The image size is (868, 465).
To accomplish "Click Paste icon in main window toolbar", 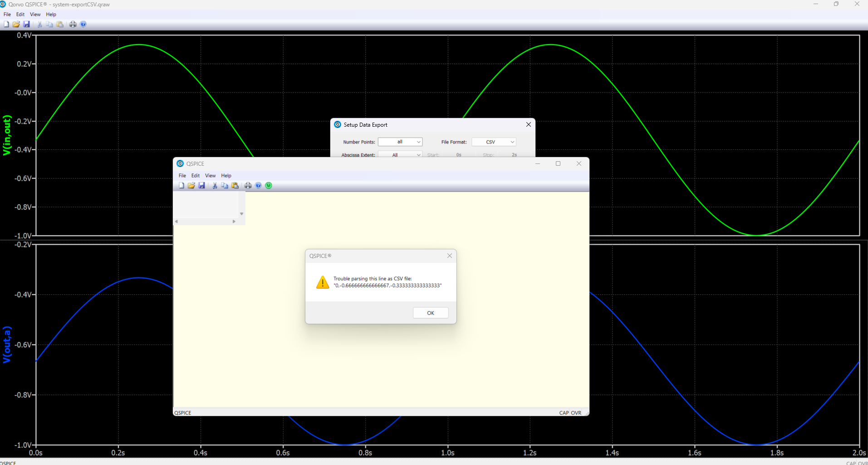I will (x=60, y=24).
